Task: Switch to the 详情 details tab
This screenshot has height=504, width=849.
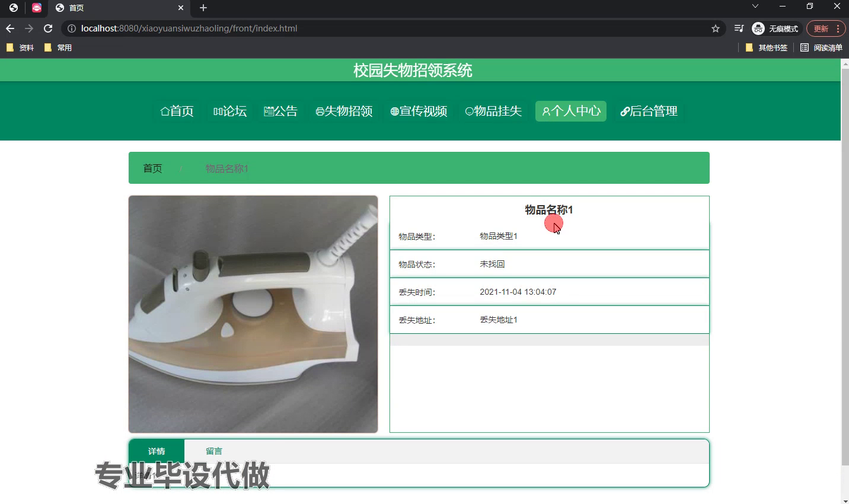Action: (x=157, y=451)
